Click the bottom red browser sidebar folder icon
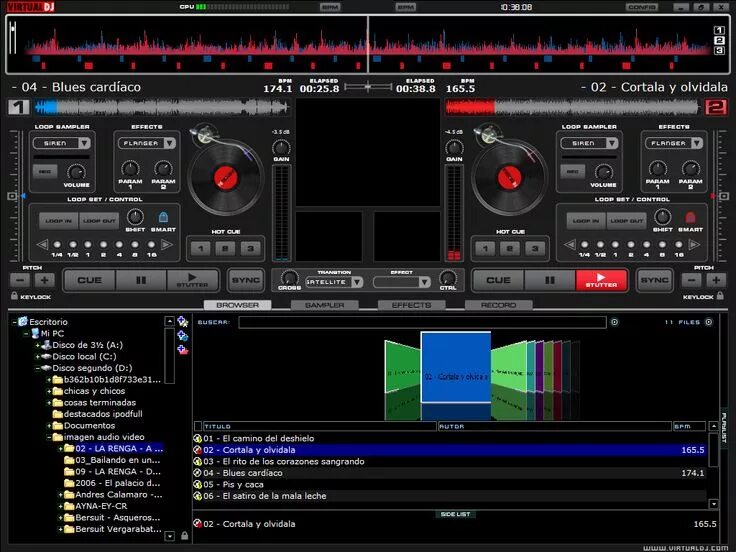Screen dimensions: 736x552 click(183, 349)
